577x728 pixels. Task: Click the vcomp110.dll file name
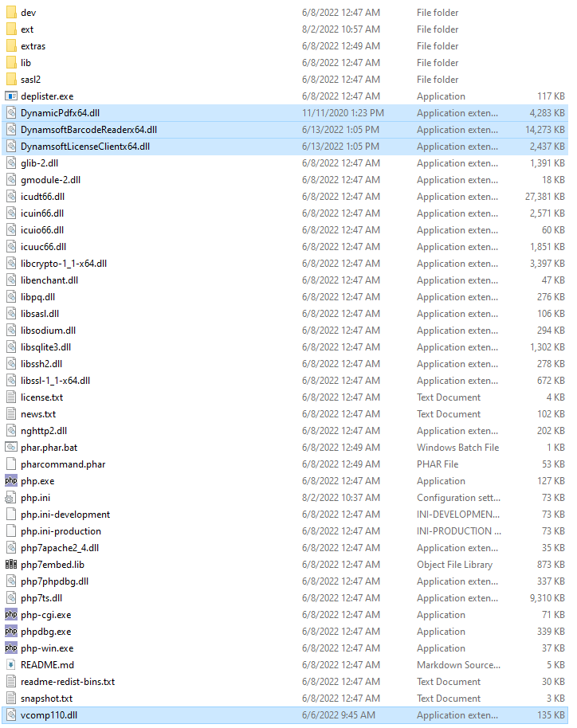(x=51, y=715)
